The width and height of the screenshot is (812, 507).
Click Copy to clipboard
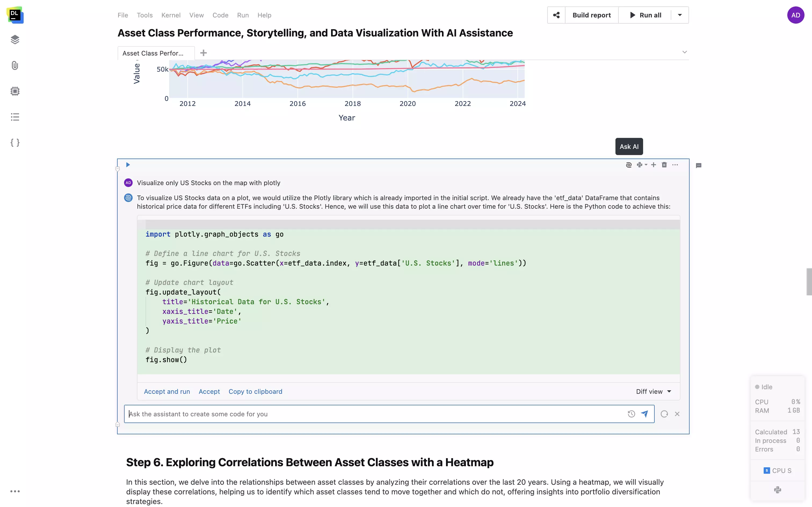(x=255, y=392)
